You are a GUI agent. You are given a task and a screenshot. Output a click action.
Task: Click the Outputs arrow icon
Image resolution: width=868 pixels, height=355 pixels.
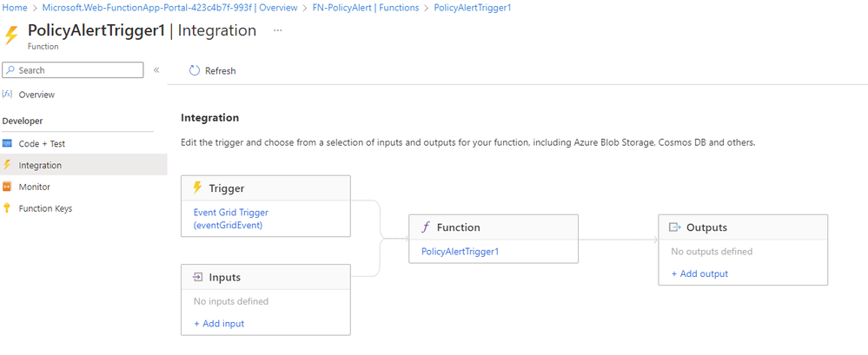[x=674, y=227]
